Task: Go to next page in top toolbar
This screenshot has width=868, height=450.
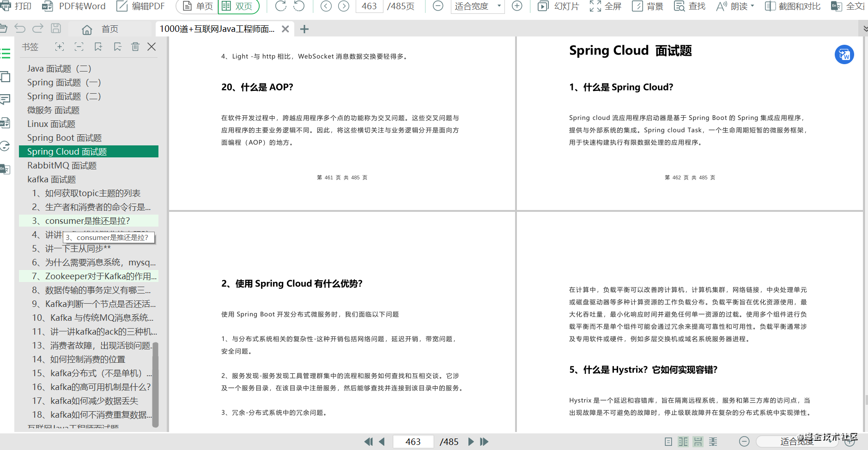Action: tap(344, 6)
